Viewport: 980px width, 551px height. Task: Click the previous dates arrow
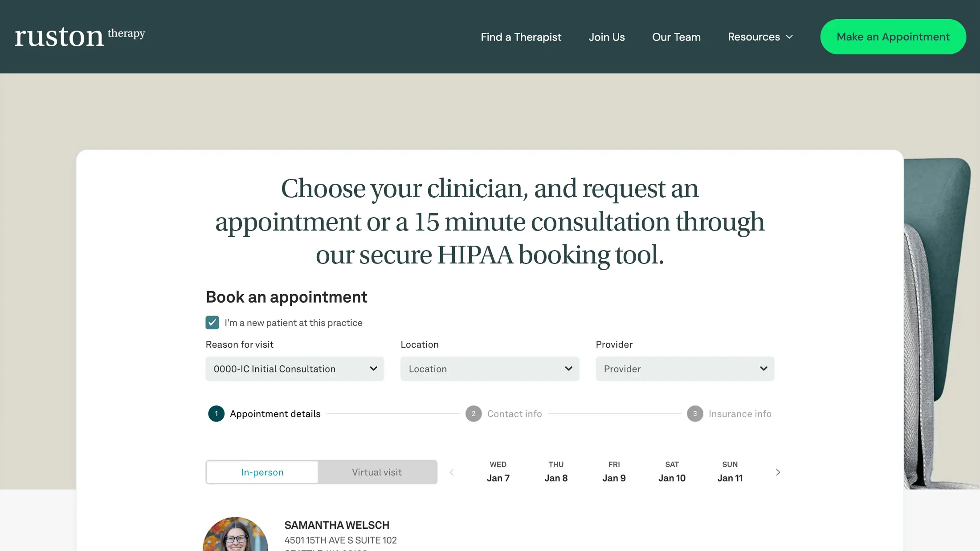[452, 472]
